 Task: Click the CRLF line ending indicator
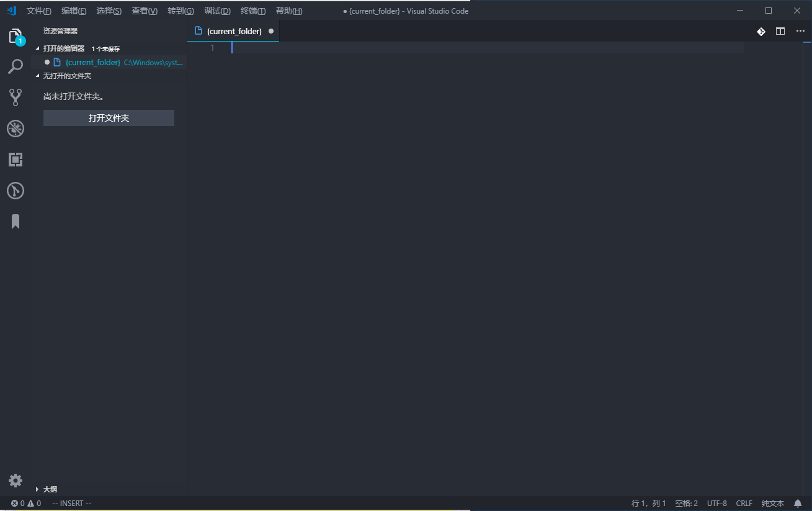tap(744, 504)
